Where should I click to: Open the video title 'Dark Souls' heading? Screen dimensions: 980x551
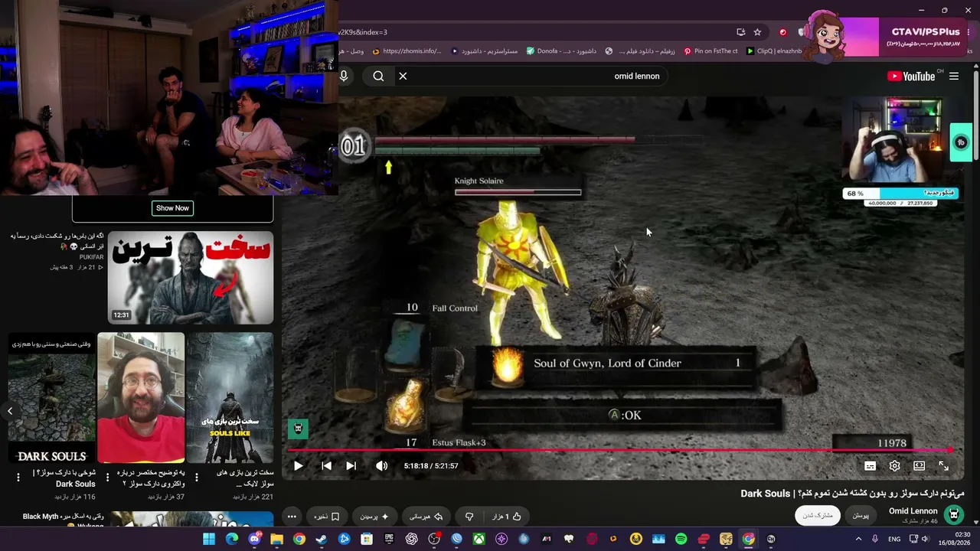point(852,494)
